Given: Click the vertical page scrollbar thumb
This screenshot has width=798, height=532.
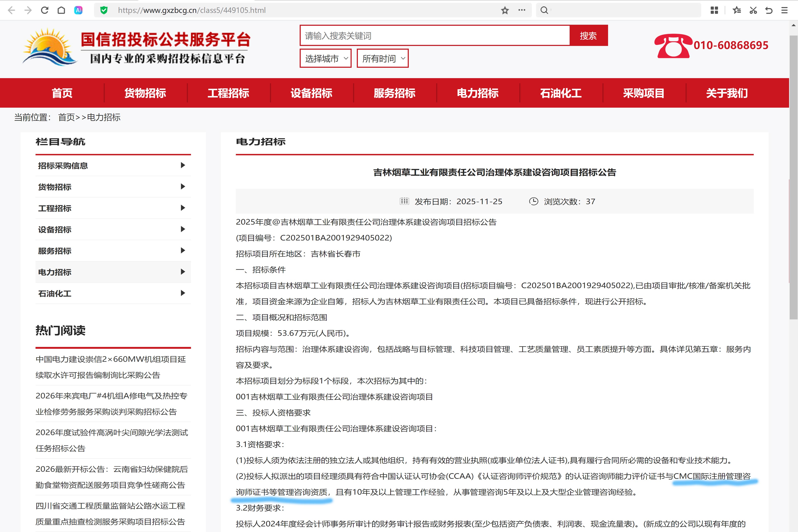Looking at the screenshot, I should coord(793,176).
